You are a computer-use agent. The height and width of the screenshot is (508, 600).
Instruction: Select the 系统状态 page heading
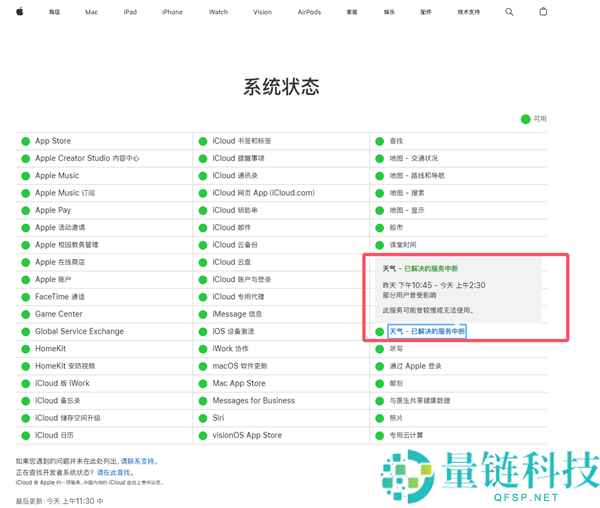pyautogui.click(x=282, y=87)
